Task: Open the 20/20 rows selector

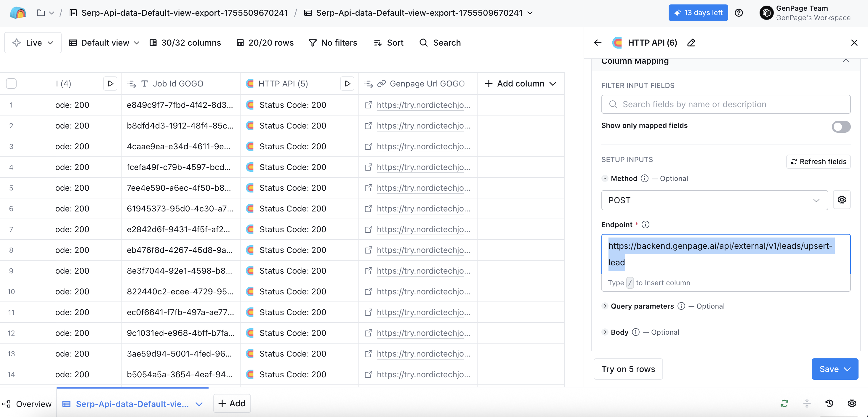Action: (x=265, y=43)
